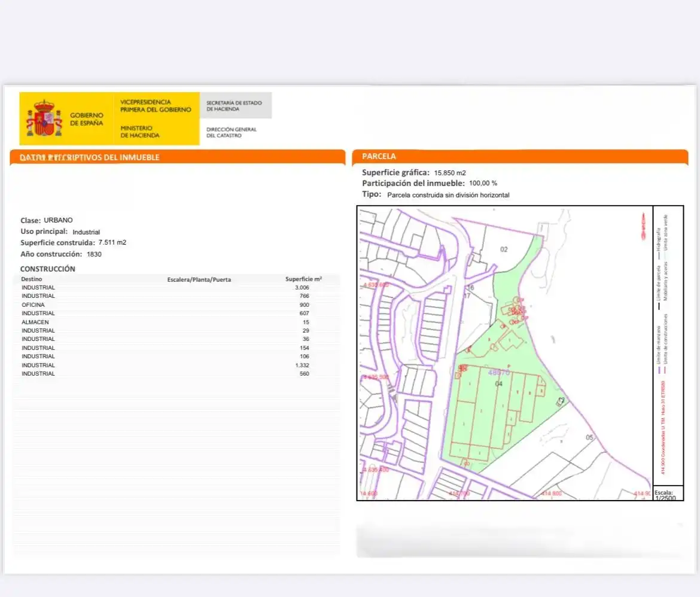Select the 'GOBIERNO DE ESPAÑA' text
This screenshot has height=597, width=700.
tap(87, 119)
